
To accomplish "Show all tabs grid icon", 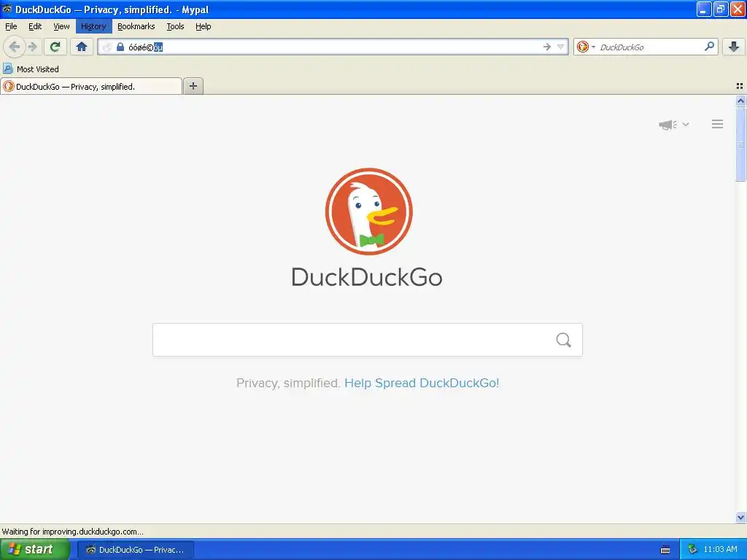I will 740,86.
